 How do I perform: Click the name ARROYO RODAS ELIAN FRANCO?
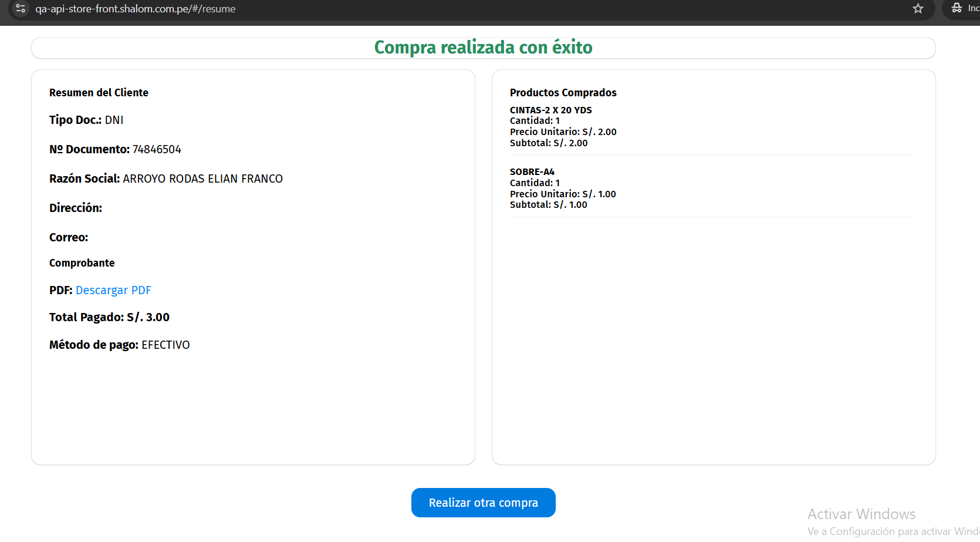click(202, 179)
